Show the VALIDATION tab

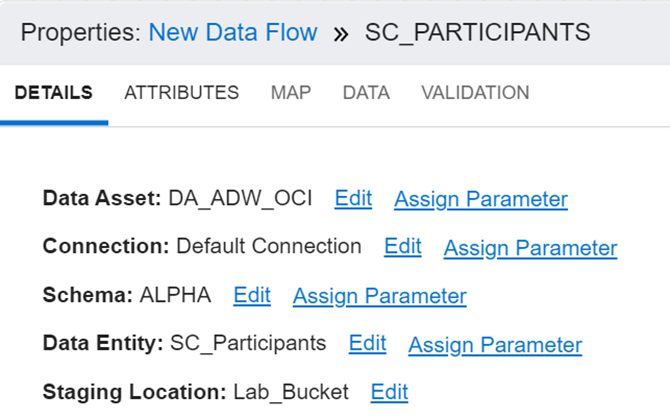pyautogui.click(x=475, y=93)
